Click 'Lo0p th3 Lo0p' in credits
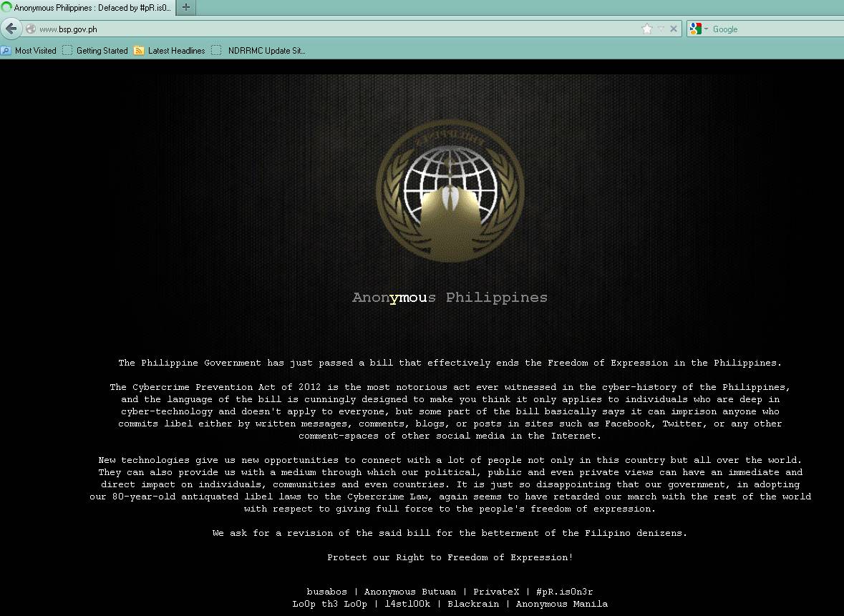Screen dimensions: 844x616 pyautogui.click(x=330, y=604)
